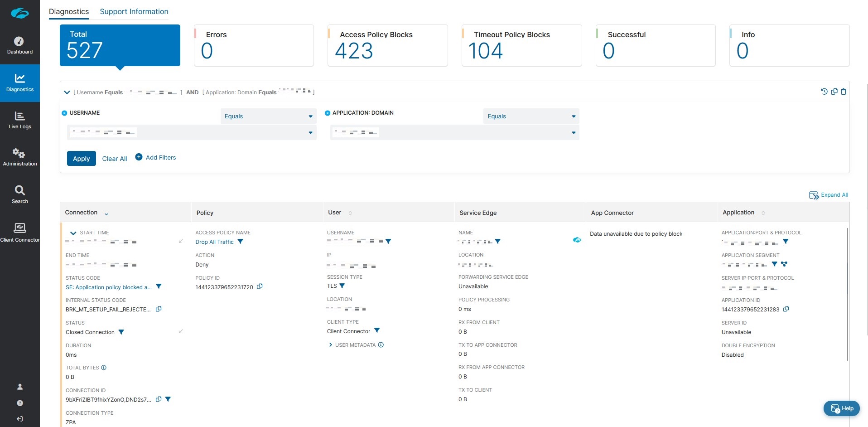Image resolution: width=868 pixels, height=427 pixels.
Task: Select the Total 527 card
Action: 120,45
